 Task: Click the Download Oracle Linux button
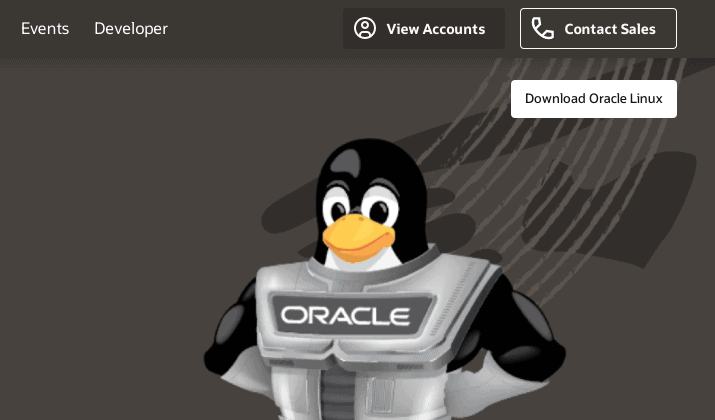coord(594,99)
